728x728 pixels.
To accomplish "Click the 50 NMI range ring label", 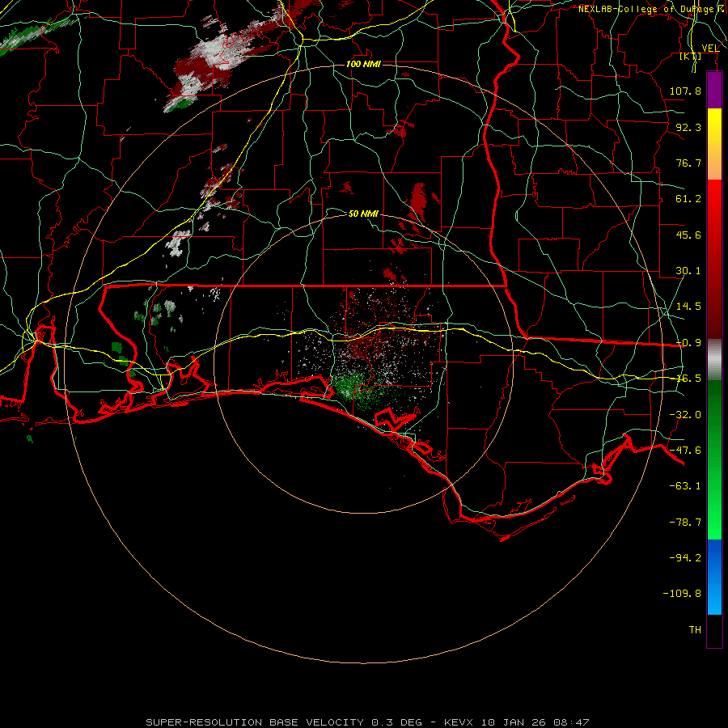I will (x=363, y=214).
